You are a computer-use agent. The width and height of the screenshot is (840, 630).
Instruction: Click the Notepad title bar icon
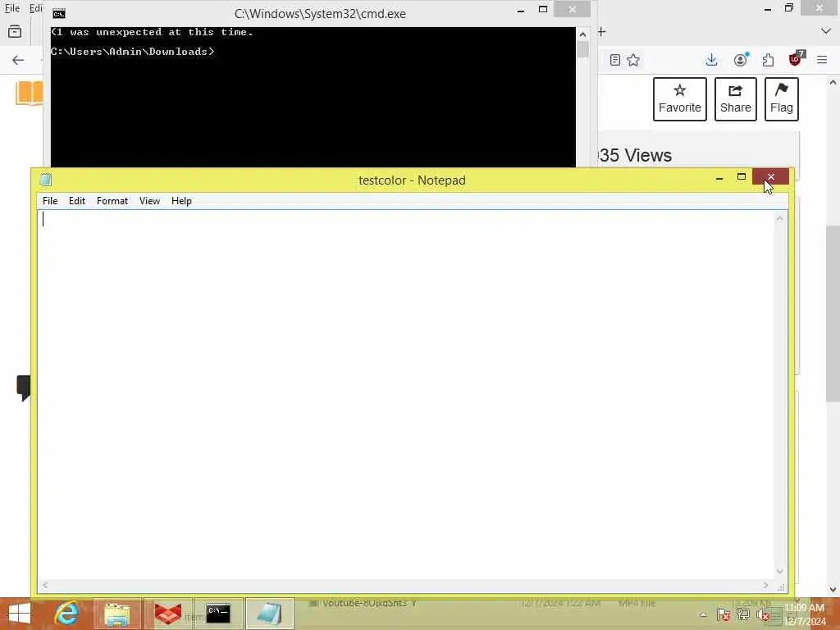coord(46,180)
